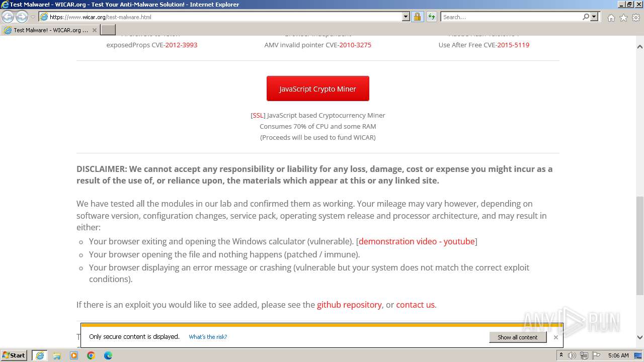Click the page scroll up arrow
644x362 pixels.
pos(639,46)
